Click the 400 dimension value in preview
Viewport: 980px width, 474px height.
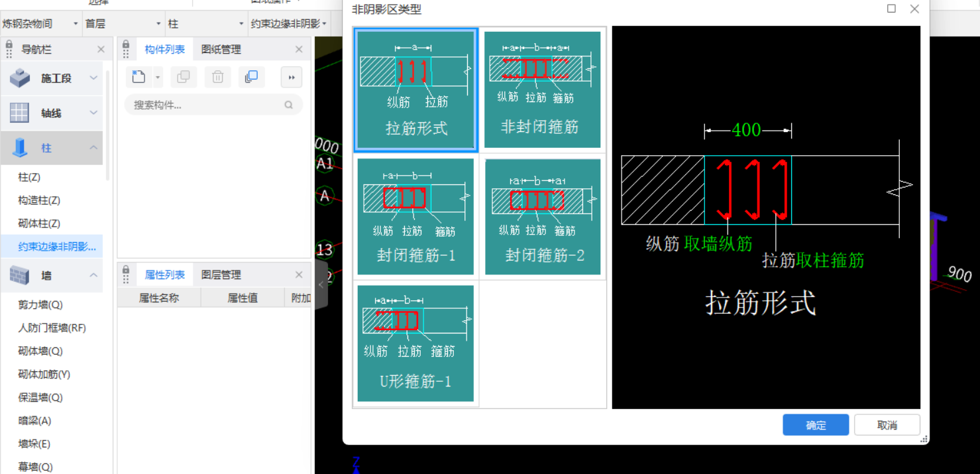(x=747, y=130)
